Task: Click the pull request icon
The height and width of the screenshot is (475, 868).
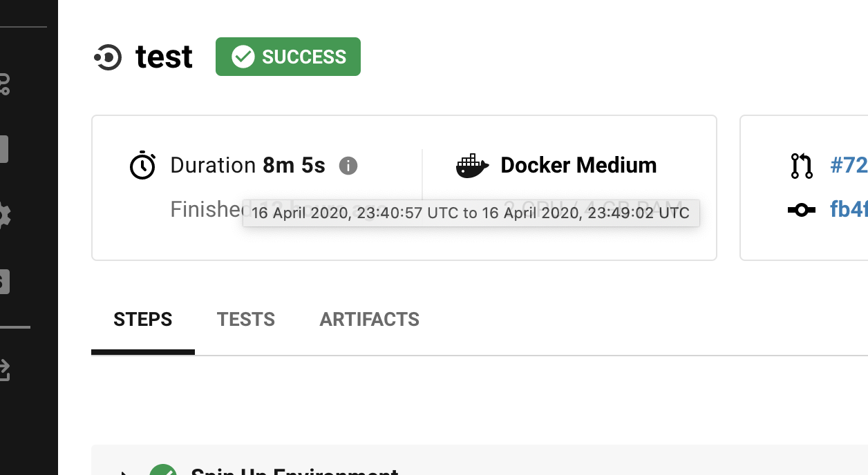Action: coord(802,166)
